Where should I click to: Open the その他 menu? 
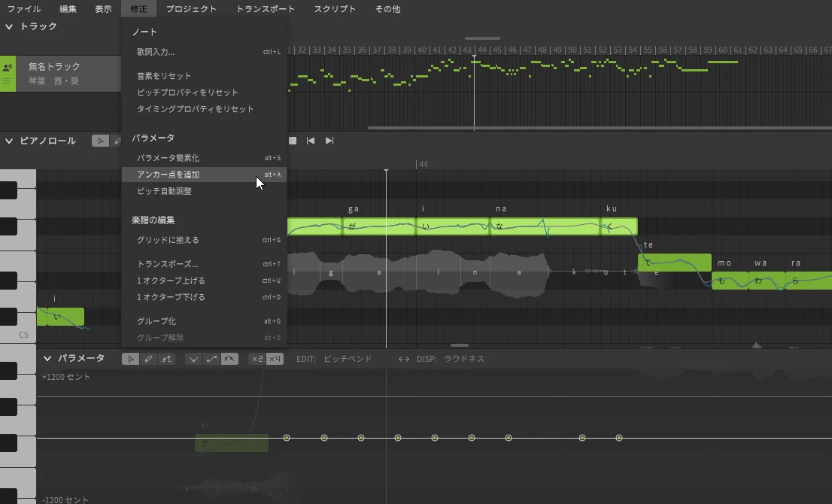388,9
